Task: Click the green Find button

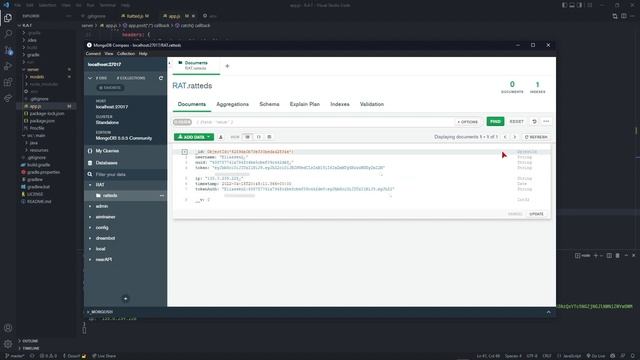Action: [495, 122]
